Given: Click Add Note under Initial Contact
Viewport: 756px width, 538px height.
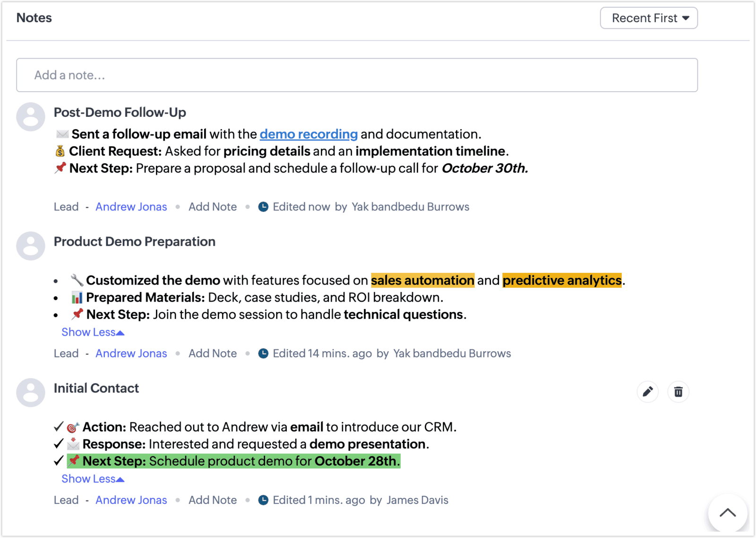Looking at the screenshot, I should 213,500.
